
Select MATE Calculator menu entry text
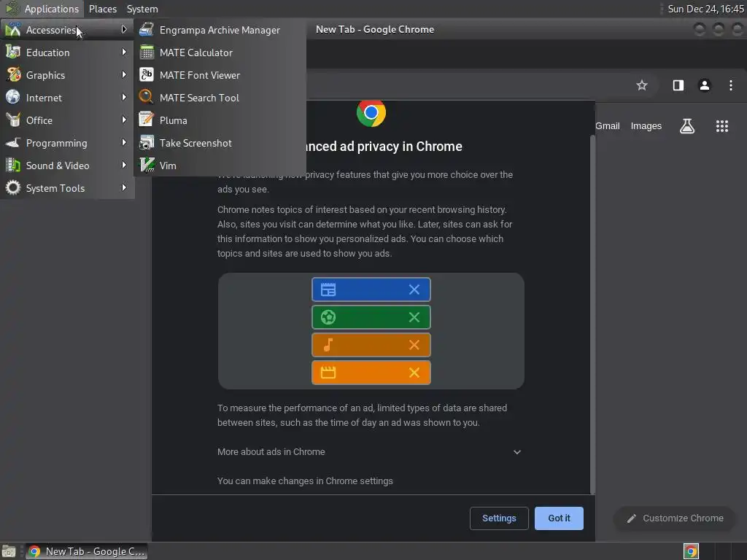pos(196,52)
